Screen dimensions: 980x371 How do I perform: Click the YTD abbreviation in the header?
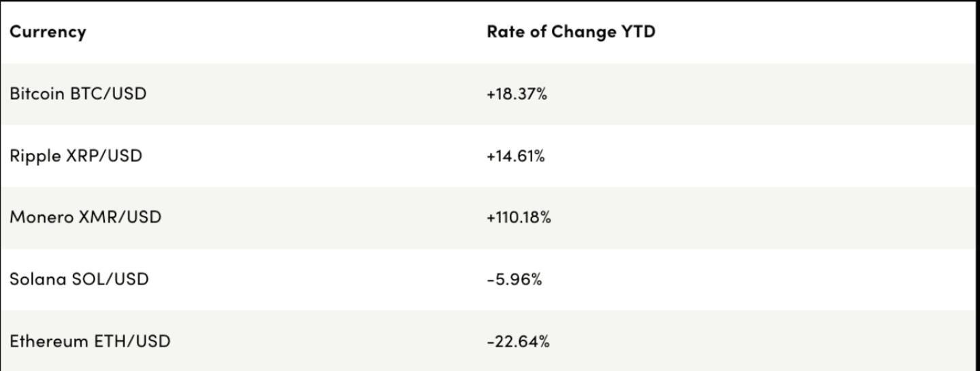(638, 32)
